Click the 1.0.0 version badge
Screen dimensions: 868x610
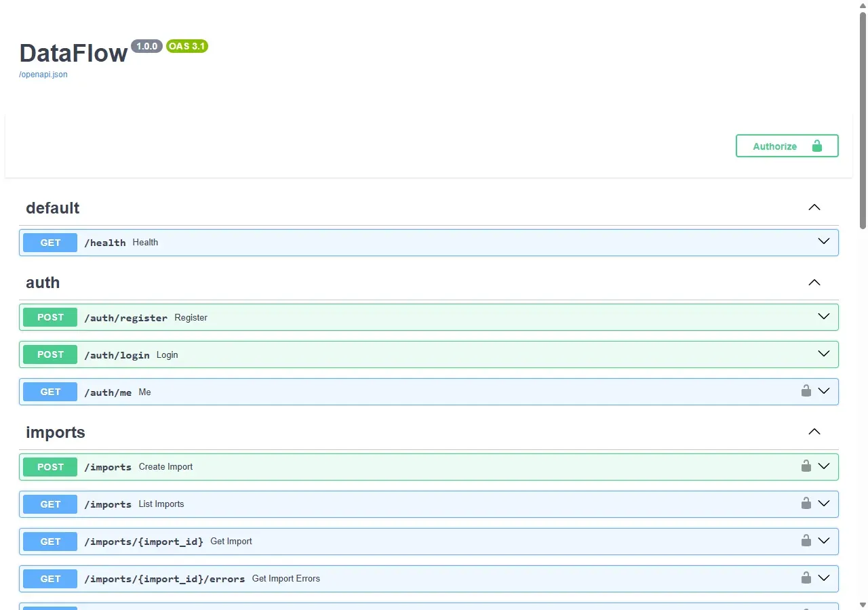(x=146, y=46)
